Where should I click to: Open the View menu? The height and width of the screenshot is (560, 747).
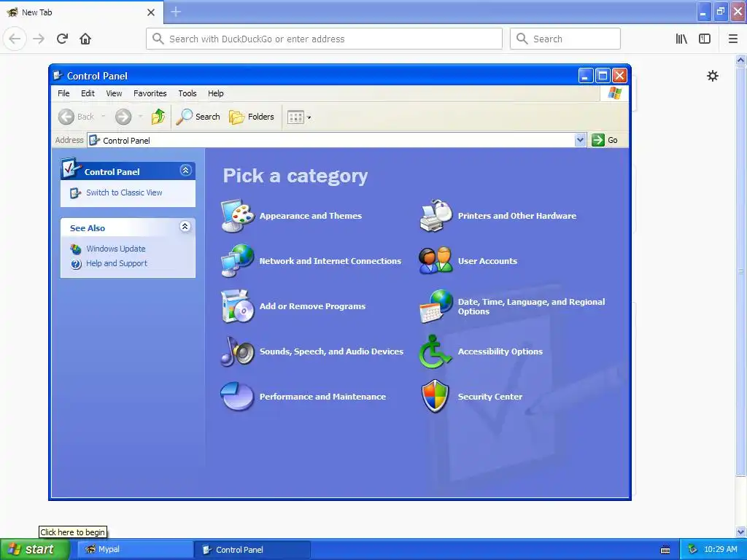pos(114,93)
